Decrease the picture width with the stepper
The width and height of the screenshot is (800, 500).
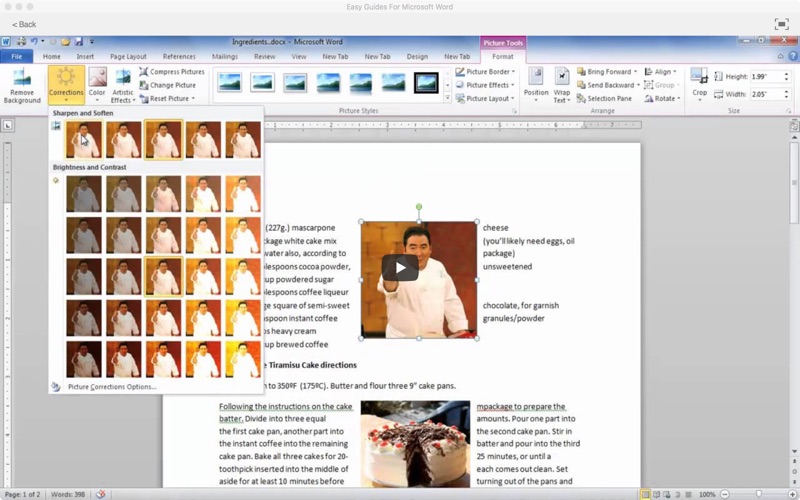(x=786, y=97)
